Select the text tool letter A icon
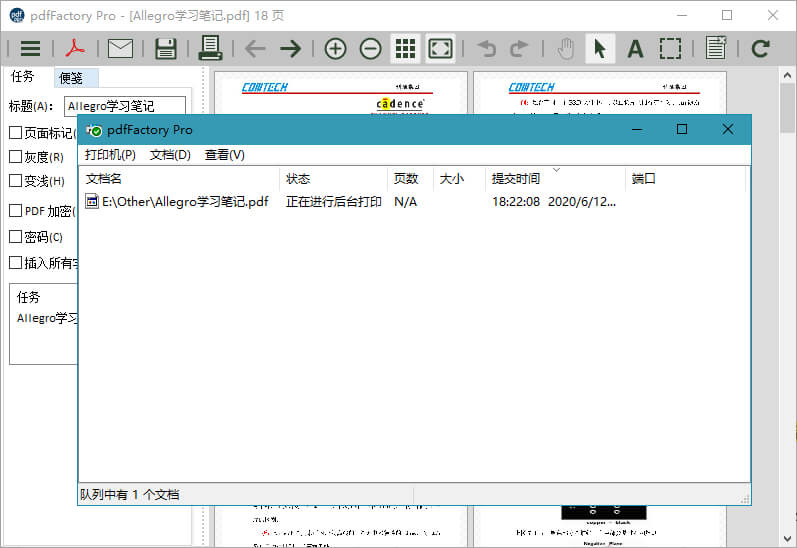 coord(635,49)
